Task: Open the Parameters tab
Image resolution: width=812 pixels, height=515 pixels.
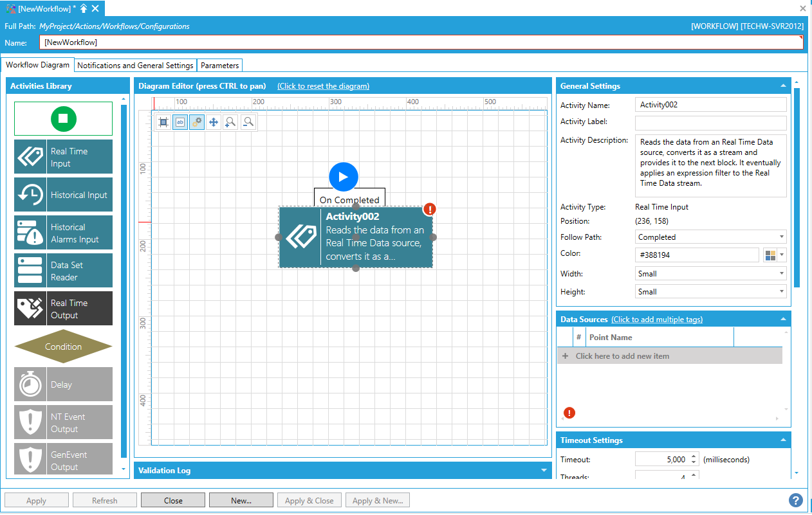Action: pos(219,66)
